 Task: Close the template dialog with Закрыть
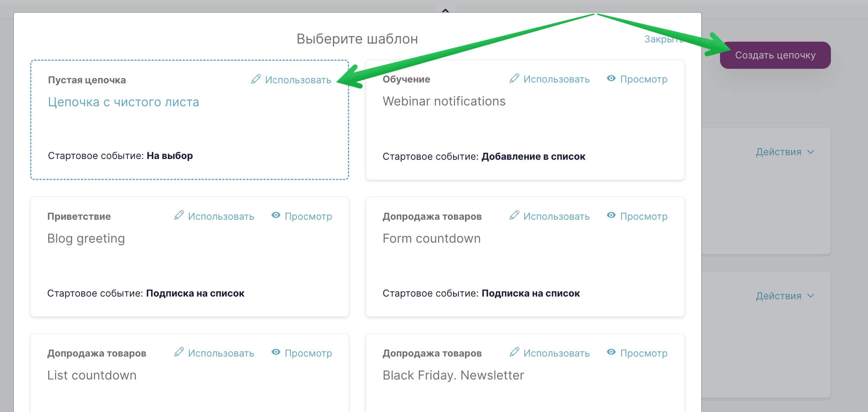point(664,39)
